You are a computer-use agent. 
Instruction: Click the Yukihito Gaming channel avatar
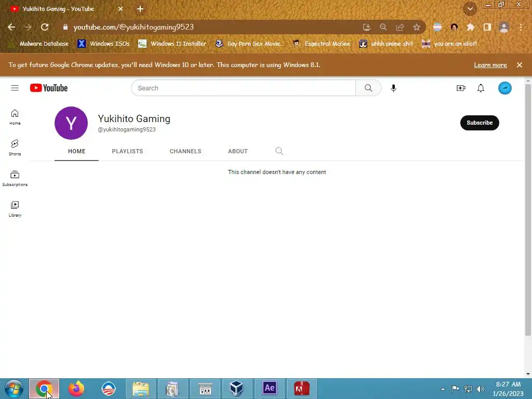tap(71, 123)
